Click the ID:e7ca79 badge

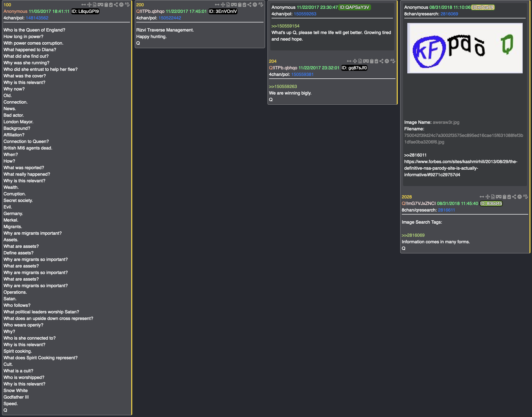point(483,7)
